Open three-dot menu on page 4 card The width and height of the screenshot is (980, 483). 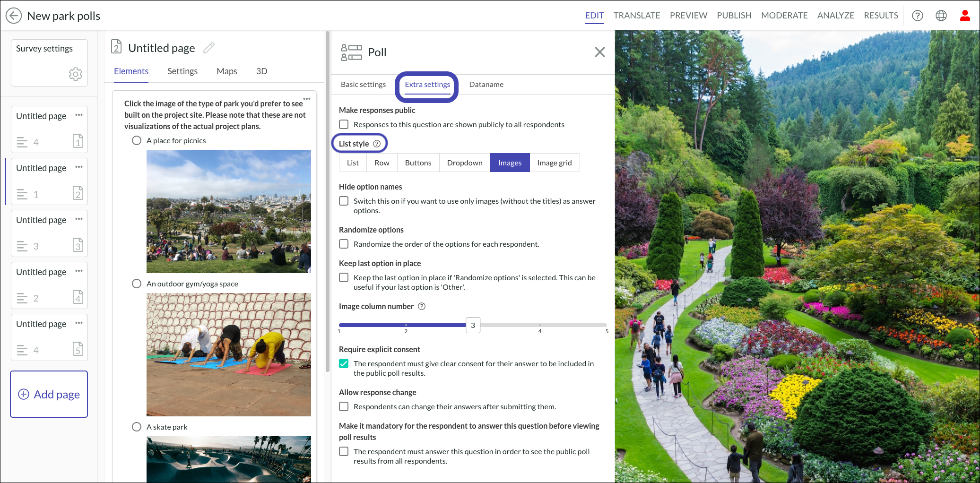pyautogui.click(x=79, y=271)
